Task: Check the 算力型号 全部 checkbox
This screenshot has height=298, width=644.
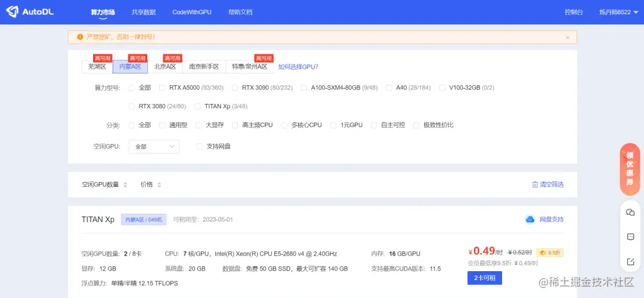Action: (131, 88)
